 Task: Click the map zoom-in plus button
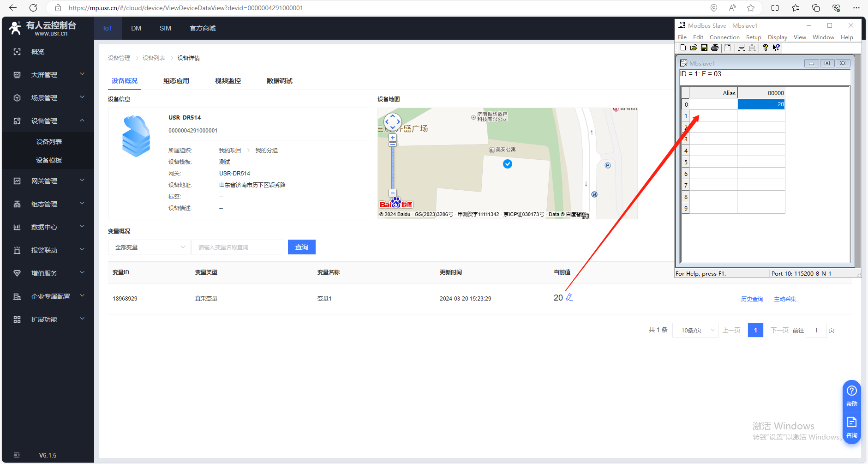[393, 138]
